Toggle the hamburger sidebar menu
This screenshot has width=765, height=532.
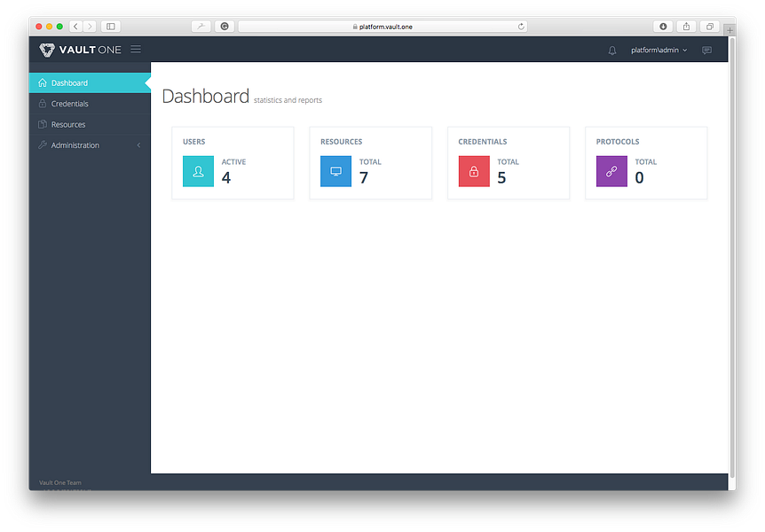pyautogui.click(x=136, y=50)
